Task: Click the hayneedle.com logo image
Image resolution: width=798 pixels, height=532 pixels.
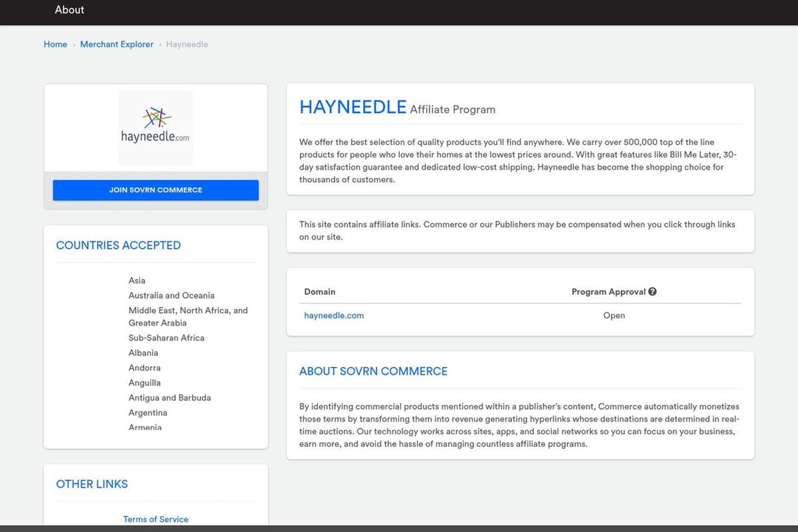Action: 156,127
